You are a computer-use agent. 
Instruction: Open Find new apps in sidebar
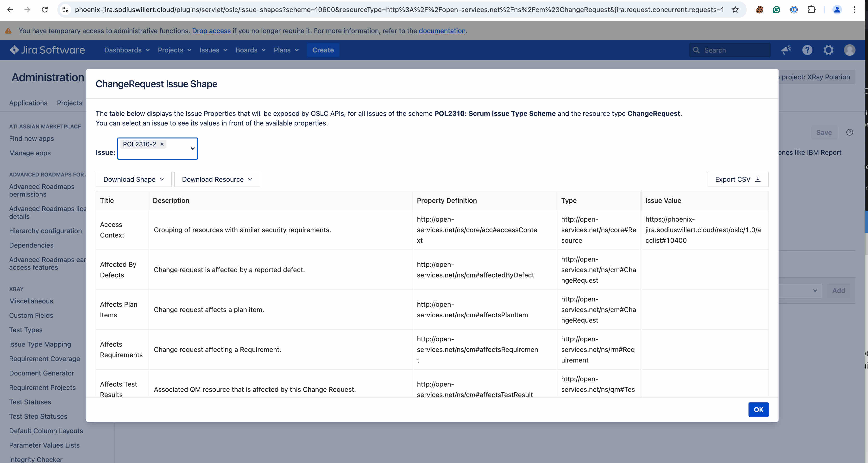point(31,138)
